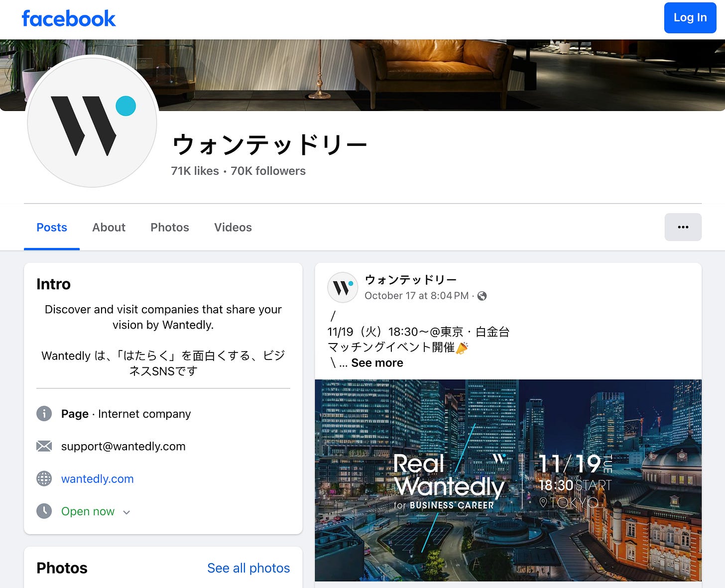Click post author name ウォンテッドリー
The width and height of the screenshot is (725, 588).
click(x=411, y=280)
